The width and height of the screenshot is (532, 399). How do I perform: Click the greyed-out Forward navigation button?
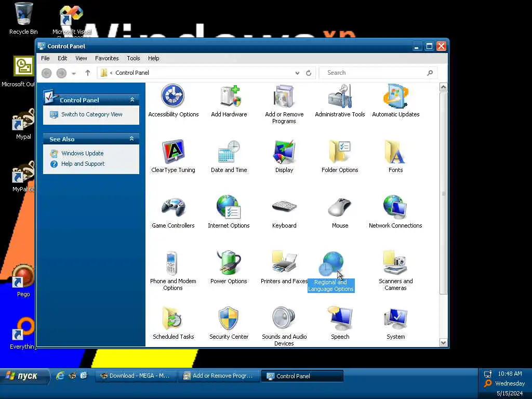pyautogui.click(x=61, y=73)
